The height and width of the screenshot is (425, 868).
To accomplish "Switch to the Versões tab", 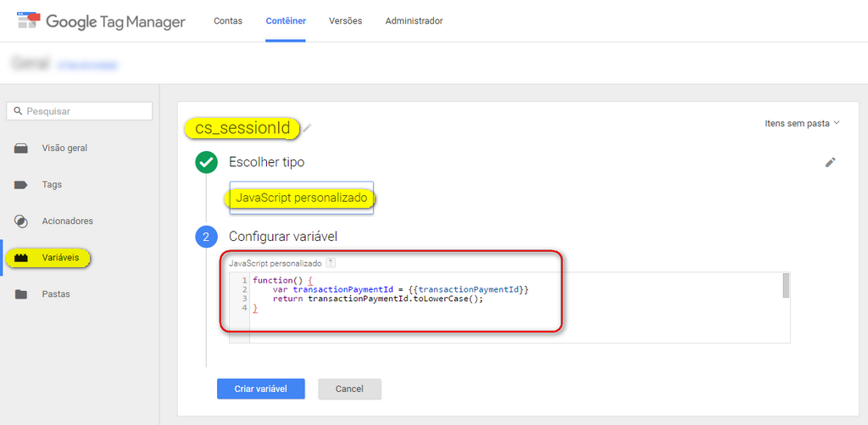I will [x=345, y=20].
